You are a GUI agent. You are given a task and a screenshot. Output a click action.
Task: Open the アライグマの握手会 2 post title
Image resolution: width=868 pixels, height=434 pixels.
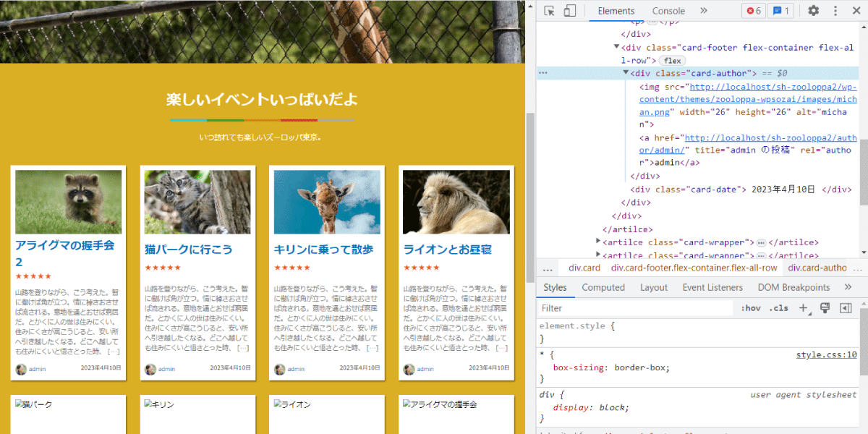pos(65,253)
